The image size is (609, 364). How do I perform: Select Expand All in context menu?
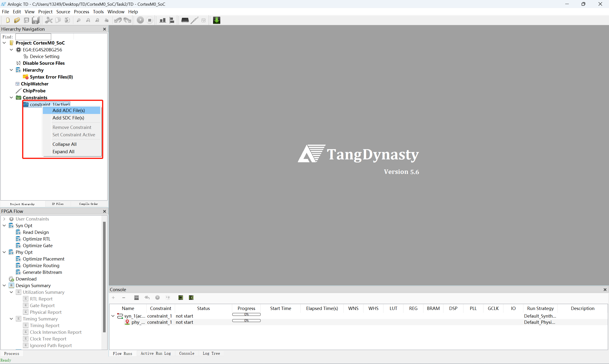[x=63, y=152]
